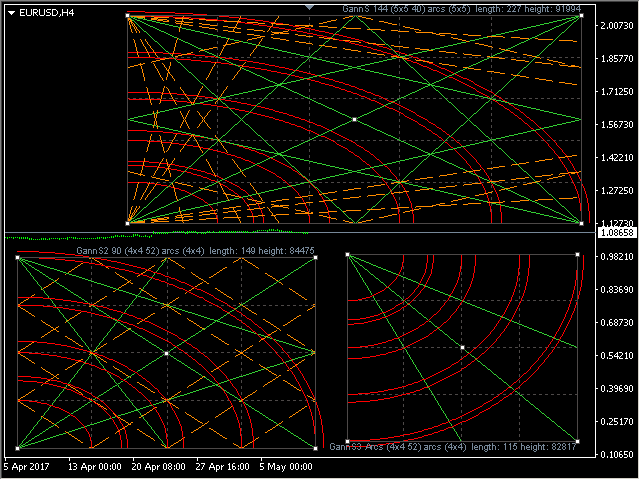This screenshot has width=640, height=480.
Task: Click bottom-right anchor of the GannS2 90 square
Action: (316, 448)
